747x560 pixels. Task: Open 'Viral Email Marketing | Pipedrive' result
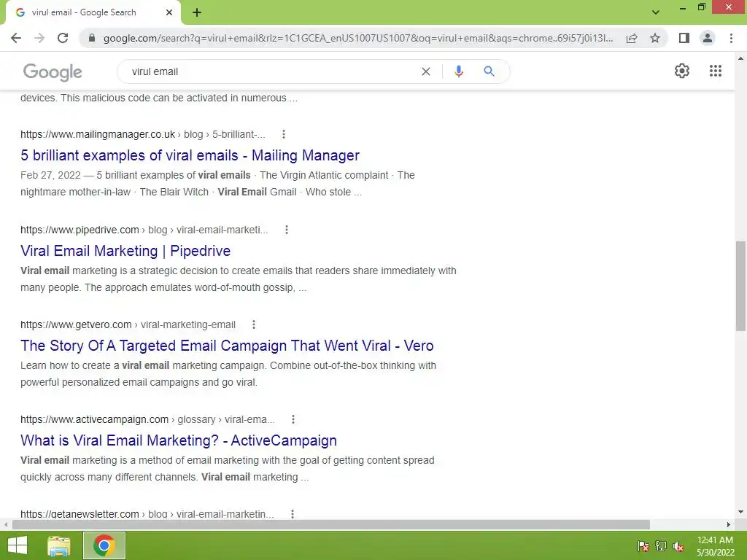pyautogui.click(x=125, y=251)
